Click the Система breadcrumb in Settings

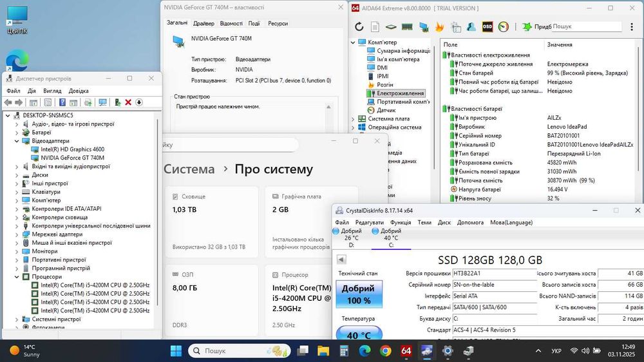tap(189, 169)
